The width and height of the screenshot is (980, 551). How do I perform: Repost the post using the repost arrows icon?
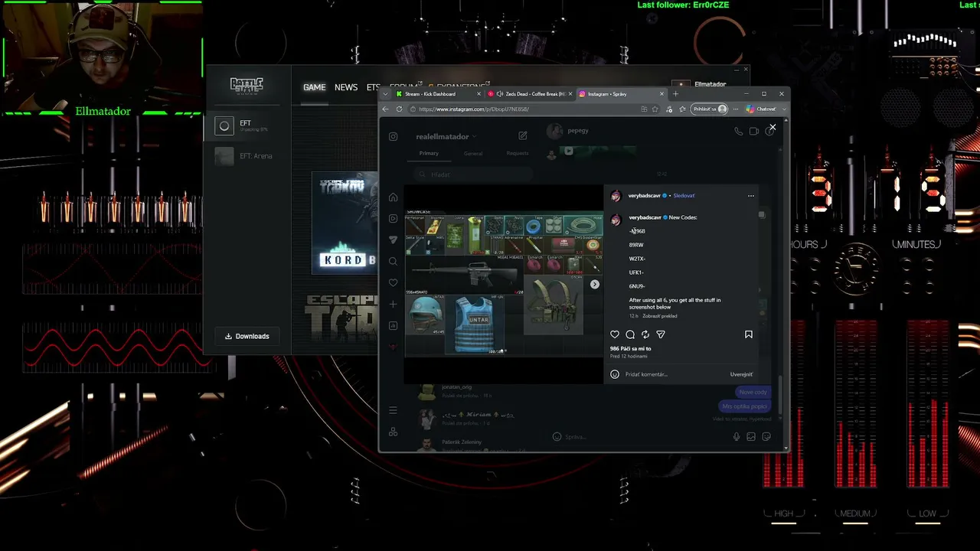pyautogui.click(x=645, y=334)
